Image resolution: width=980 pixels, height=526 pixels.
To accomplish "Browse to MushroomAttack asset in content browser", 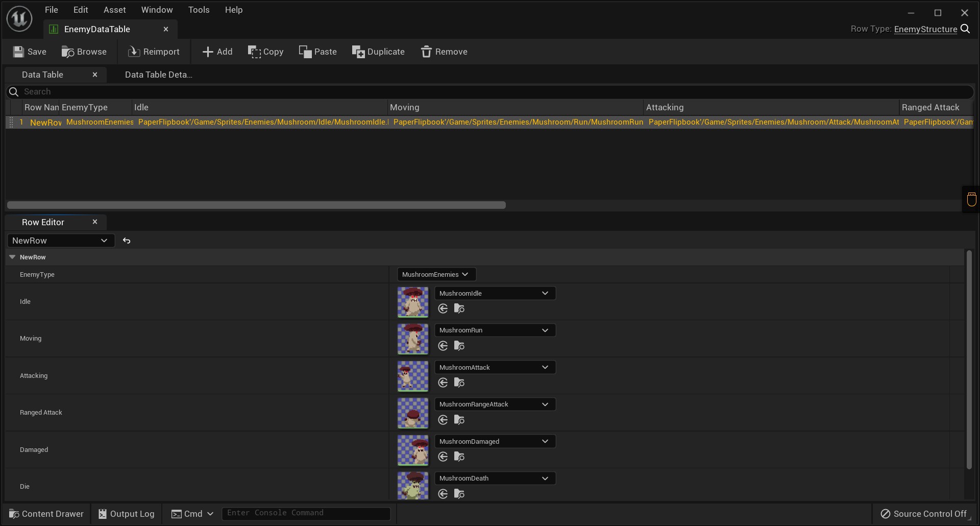I will click(459, 382).
